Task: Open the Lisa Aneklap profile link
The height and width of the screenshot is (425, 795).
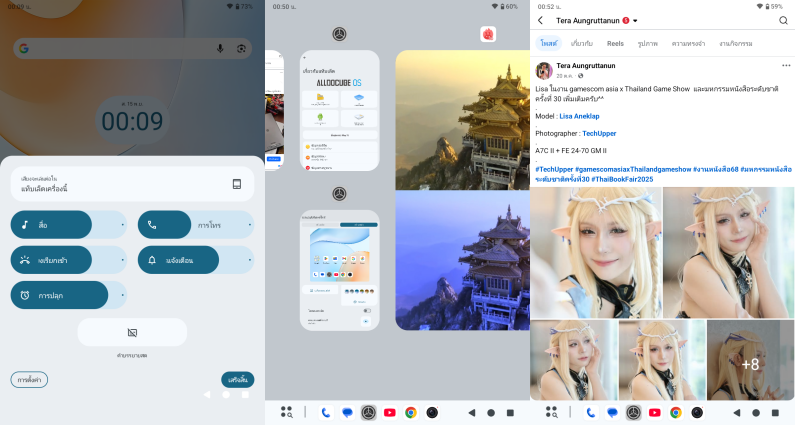Action: pyautogui.click(x=580, y=116)
